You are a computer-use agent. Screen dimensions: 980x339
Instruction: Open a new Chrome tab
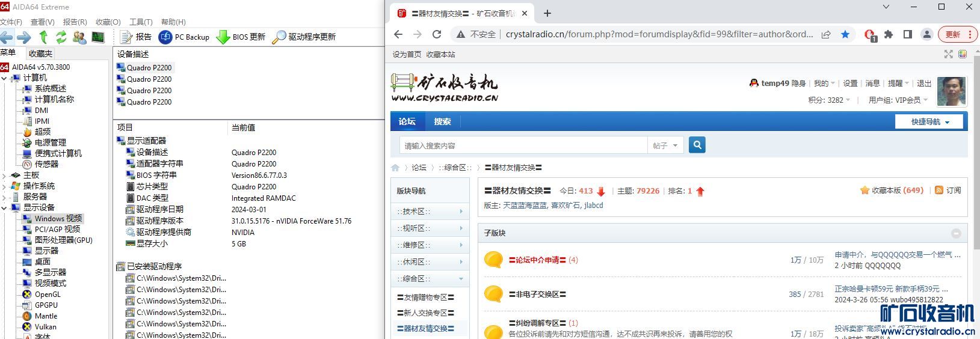pos(547,13)
